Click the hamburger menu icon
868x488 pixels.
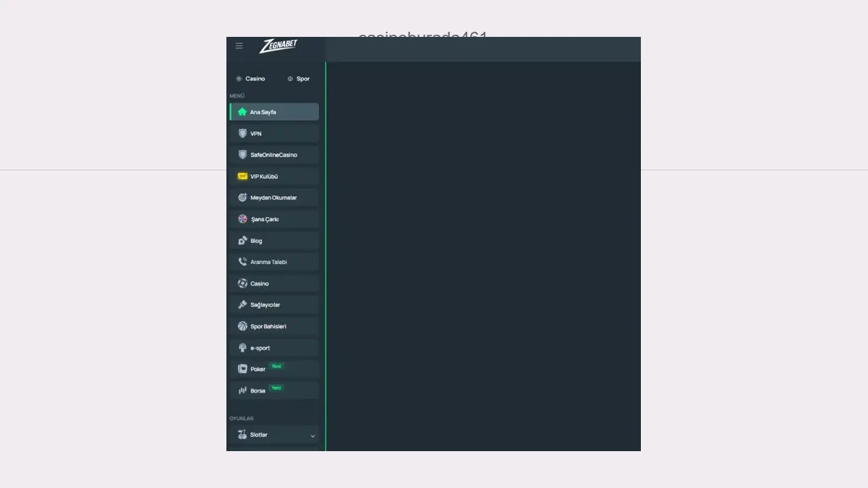239,46
